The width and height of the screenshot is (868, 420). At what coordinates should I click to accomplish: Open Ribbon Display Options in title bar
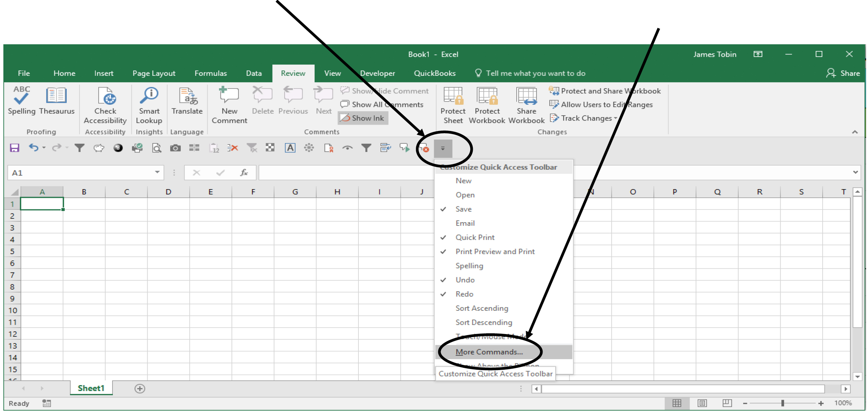pyautogui.click(x=758, y=54)
